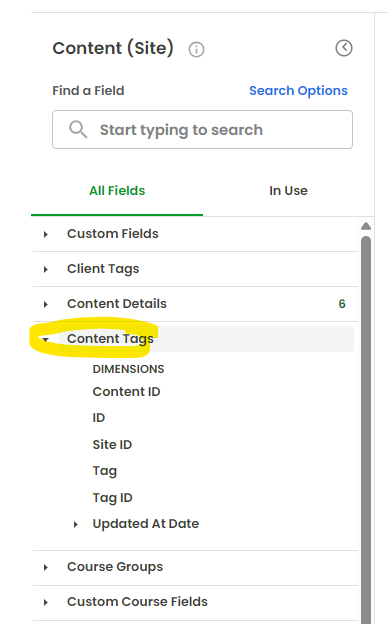Click the vertical scrollbar thumb
This screenshot has height=624, width=388.
[366, 430]
